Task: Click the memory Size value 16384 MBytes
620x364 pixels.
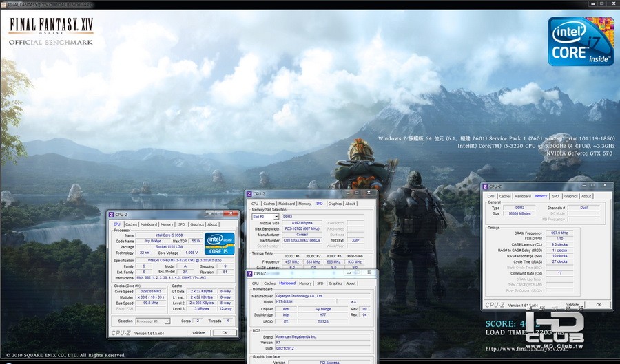Action: point(519,213)
